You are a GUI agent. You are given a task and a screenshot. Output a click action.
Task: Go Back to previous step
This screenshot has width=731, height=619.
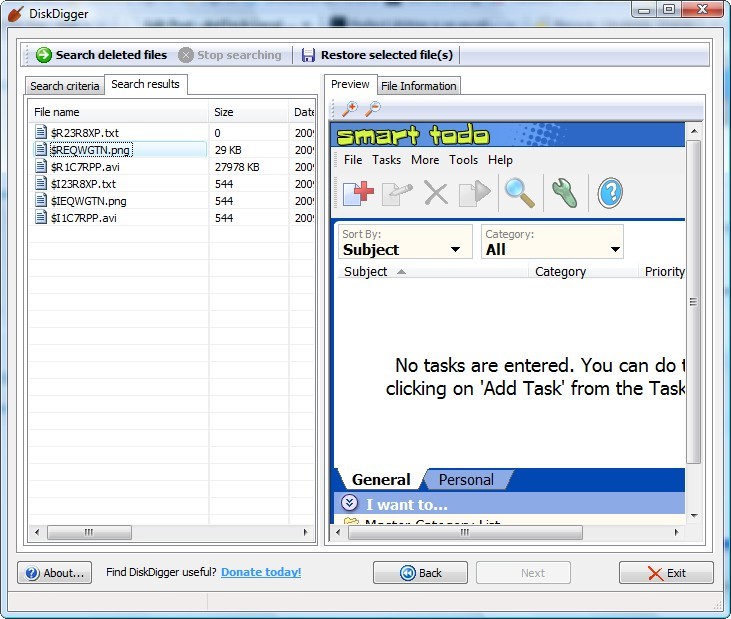pos(421,572)
